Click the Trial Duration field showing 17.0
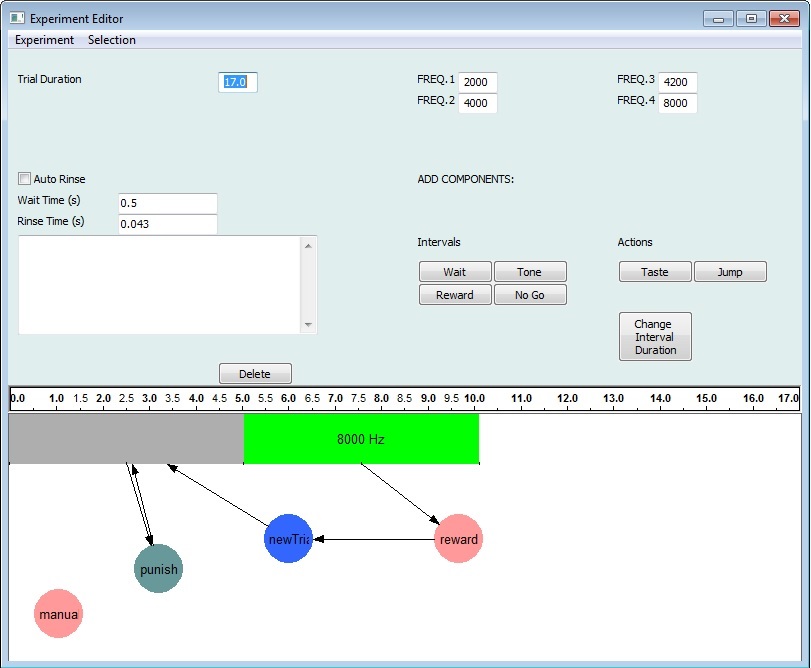 237,82
